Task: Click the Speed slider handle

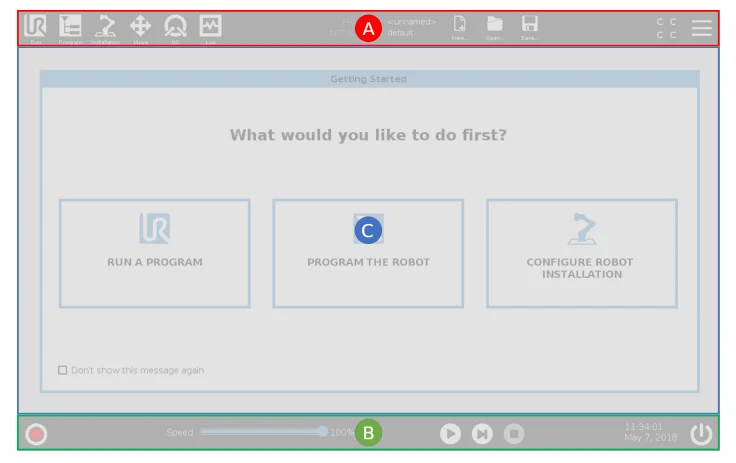Action: tap(323, 432)
